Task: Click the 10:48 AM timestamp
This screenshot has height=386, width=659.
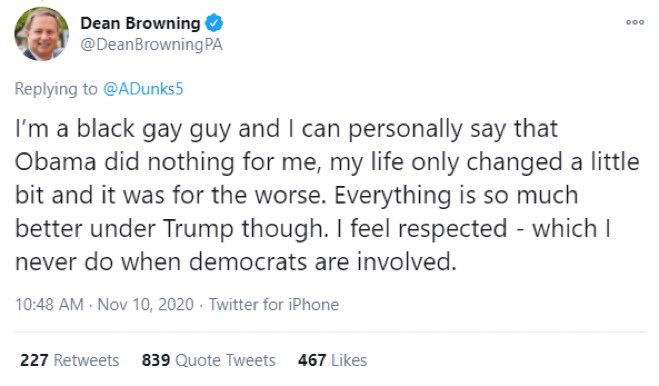Action: point(50,304)
